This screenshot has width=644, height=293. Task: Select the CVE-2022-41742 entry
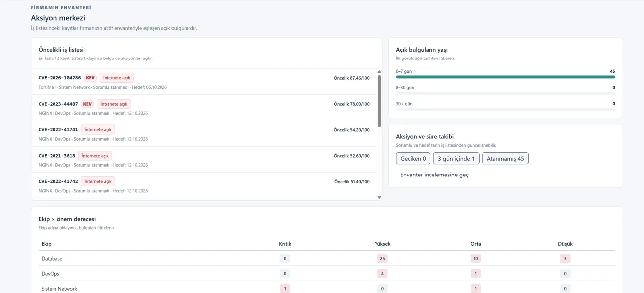[x=204, y=185]
